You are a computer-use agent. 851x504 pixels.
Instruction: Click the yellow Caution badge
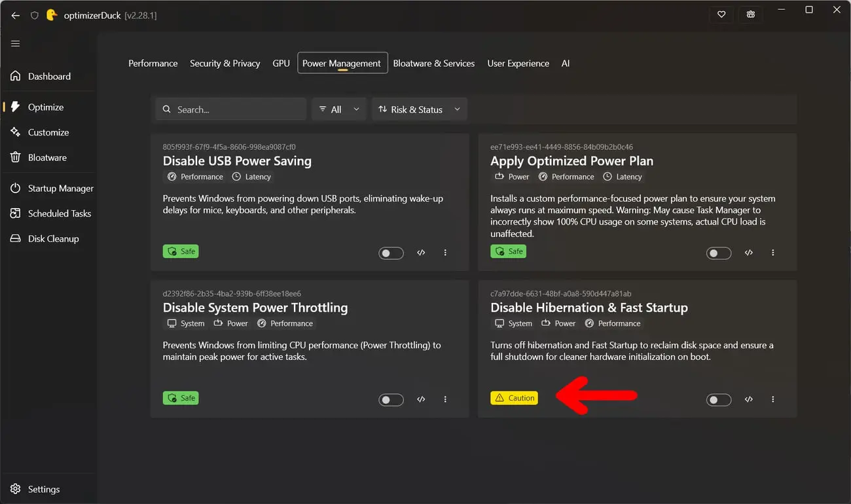(514, 398)
